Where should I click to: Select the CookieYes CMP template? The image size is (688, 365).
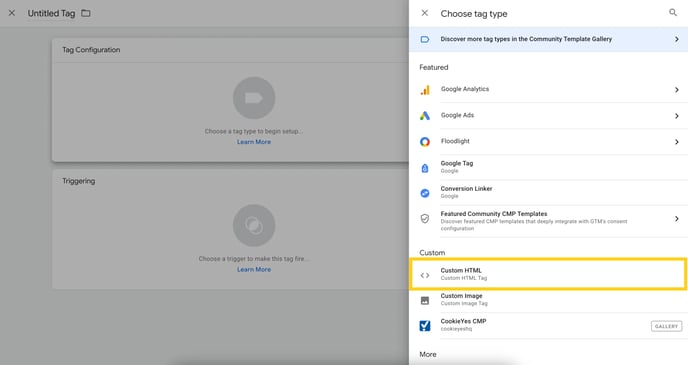coord(548,326)
